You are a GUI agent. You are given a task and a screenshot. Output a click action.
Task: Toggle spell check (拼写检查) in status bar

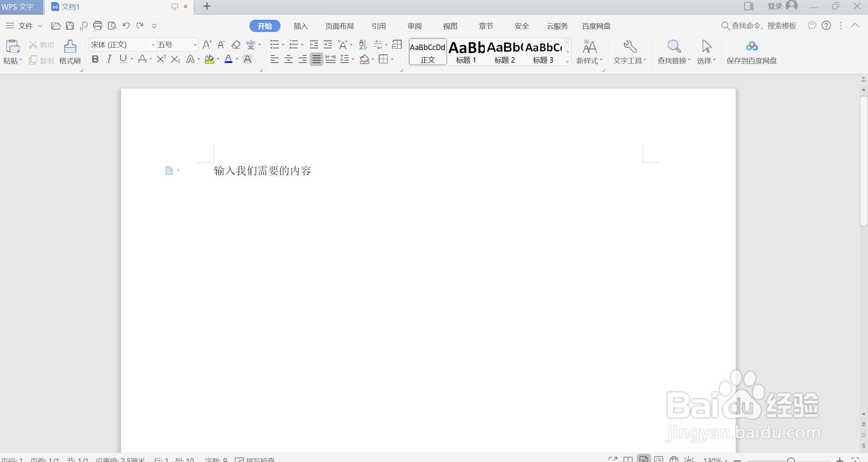(255, 459)
